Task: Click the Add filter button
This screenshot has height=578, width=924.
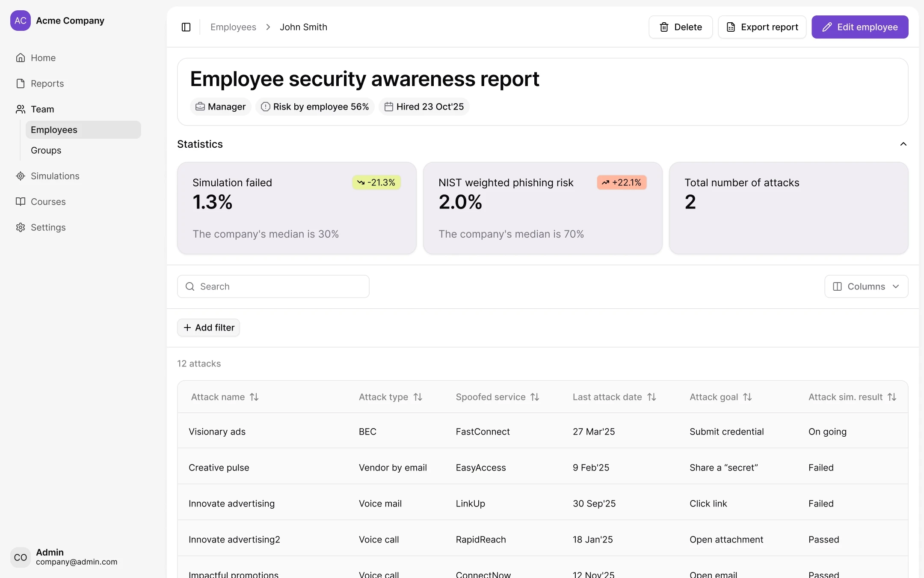Action: coord(208,328)
